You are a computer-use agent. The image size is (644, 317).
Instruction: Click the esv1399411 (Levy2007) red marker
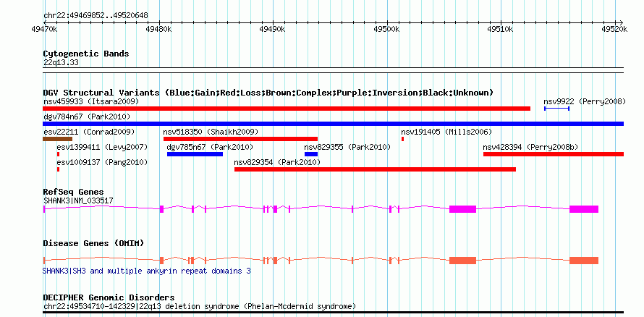tap(59, 154)
